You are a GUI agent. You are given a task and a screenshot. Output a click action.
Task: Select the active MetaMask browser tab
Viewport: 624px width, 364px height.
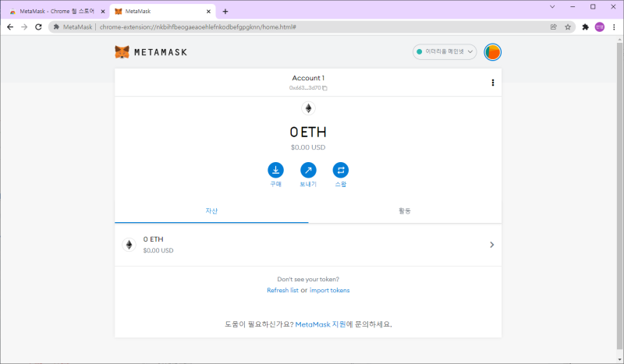click(x=163, y=12)
